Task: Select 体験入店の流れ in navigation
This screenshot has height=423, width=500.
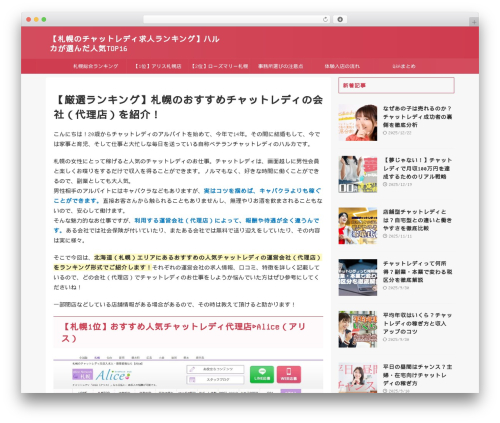Action: 342,66
